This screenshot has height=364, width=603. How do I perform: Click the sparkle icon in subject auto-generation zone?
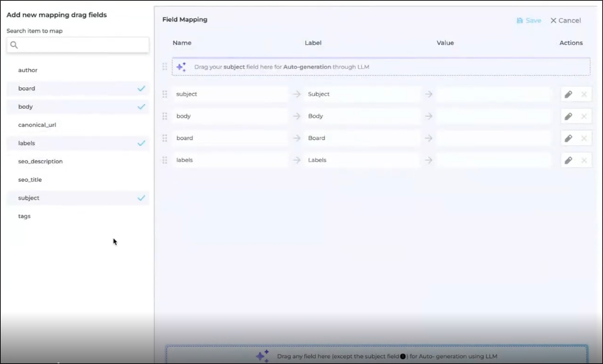coord(181,67)
